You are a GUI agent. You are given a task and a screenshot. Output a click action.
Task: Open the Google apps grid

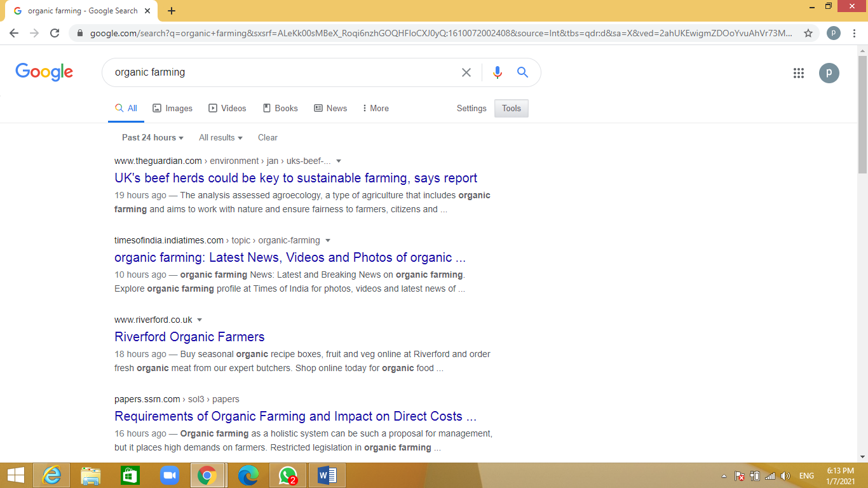(799, 73)
